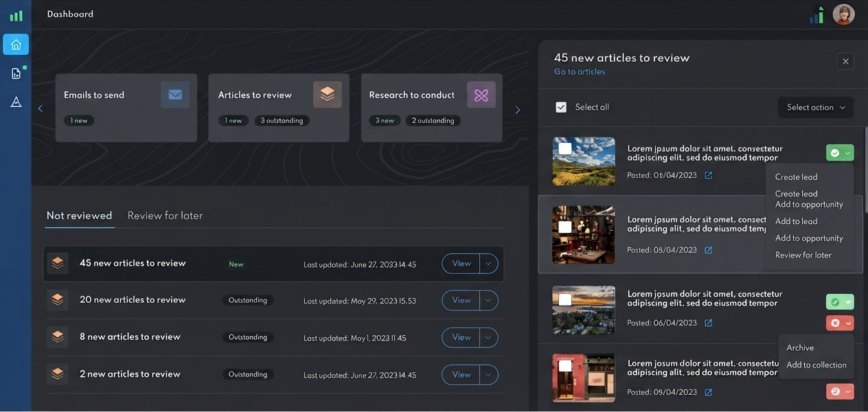Click the bar-chart icon beside the avatar
The width and height of the screenshot is (868, 412).
tap(817, 15)
